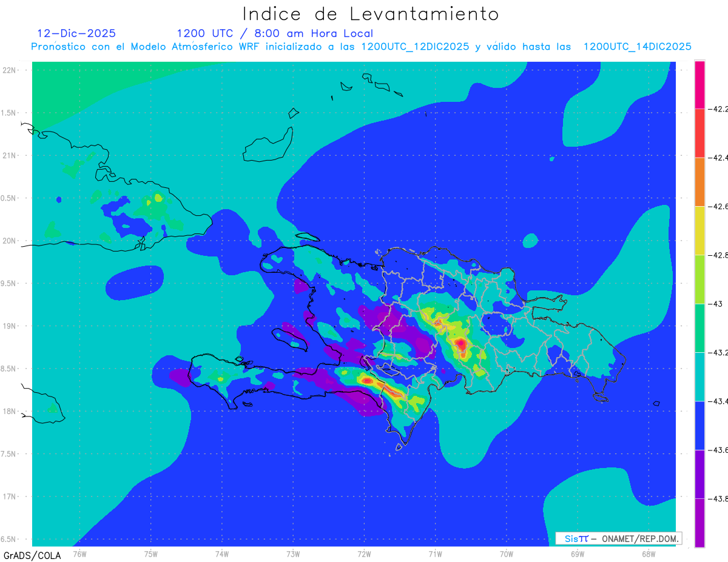Click the '-43' legend value
The width and height of the screenshot is (728, 562).
pyautogui.click(x=715, y=304)
